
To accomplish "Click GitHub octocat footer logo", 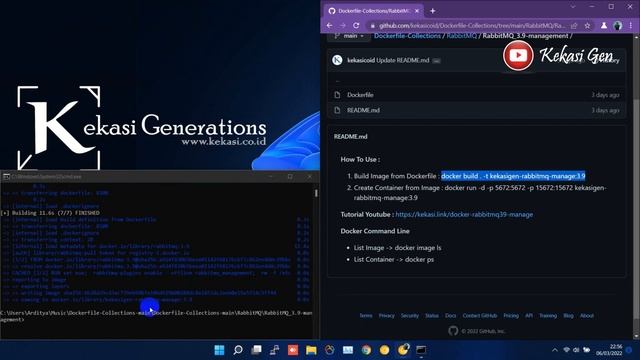I will tap(453, 331).
